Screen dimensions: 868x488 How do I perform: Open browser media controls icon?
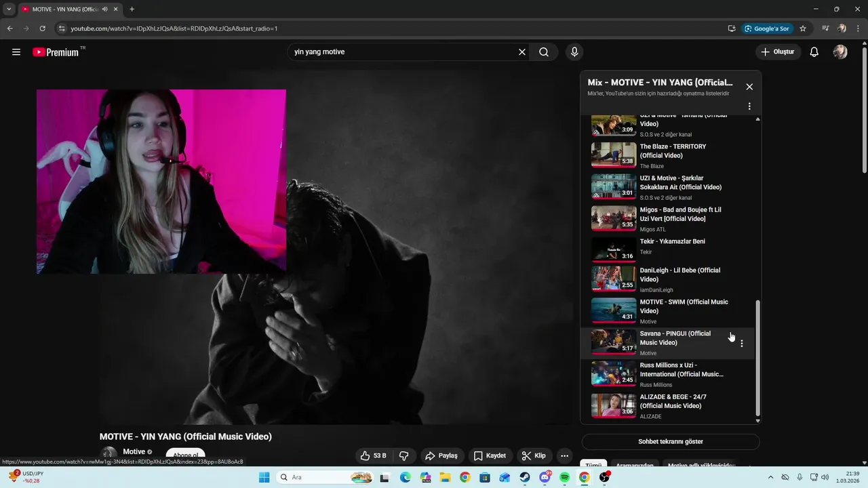point(825,28)
